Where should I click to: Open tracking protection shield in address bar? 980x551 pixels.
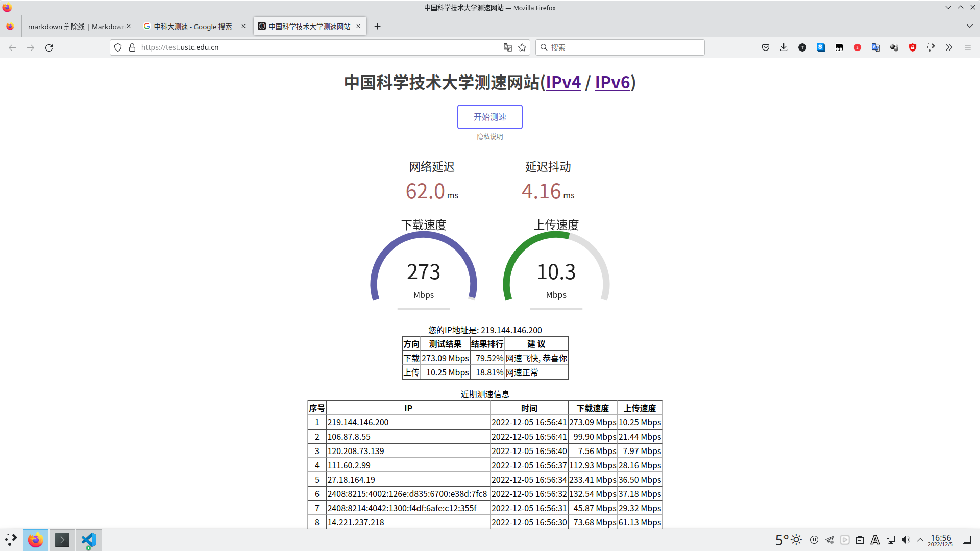[x=118, y=47]
